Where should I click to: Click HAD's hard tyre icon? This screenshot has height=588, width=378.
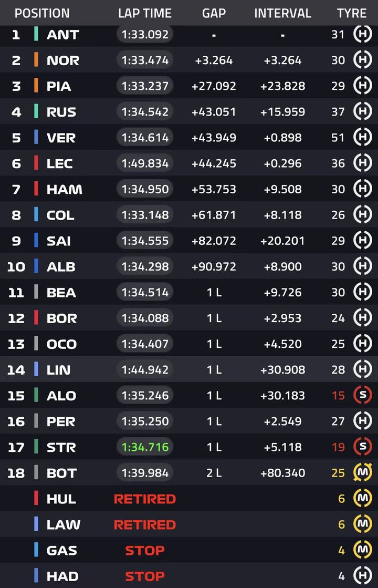[363, 575]
